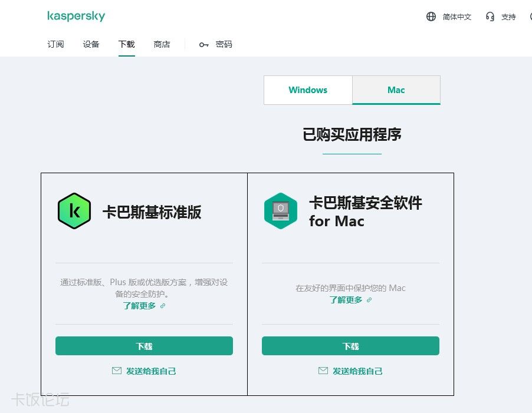Screen dimensions: 532x413
Task: Click the Kaspersky logo in the header
Action: [76, 16]
